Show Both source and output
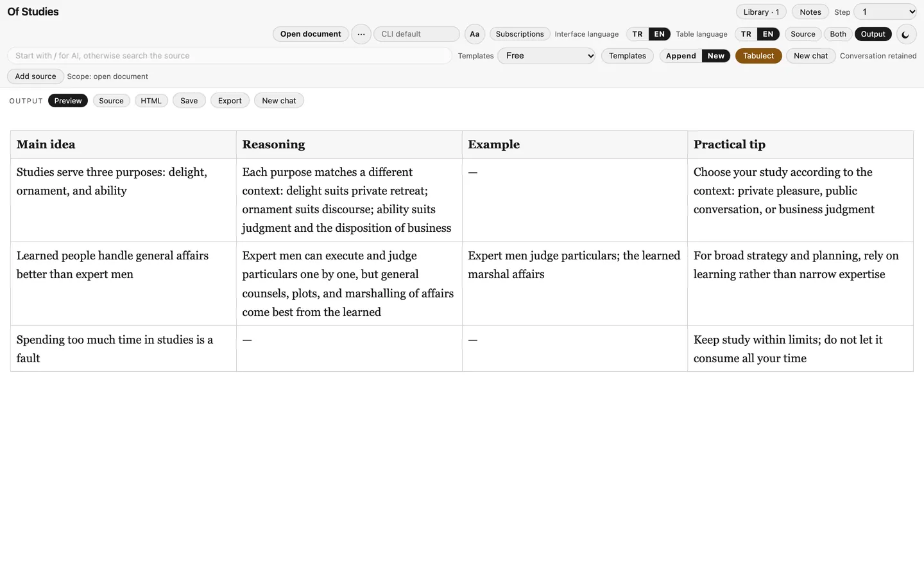The width and height of the screenshot is (924, 578). click(838, 34)
